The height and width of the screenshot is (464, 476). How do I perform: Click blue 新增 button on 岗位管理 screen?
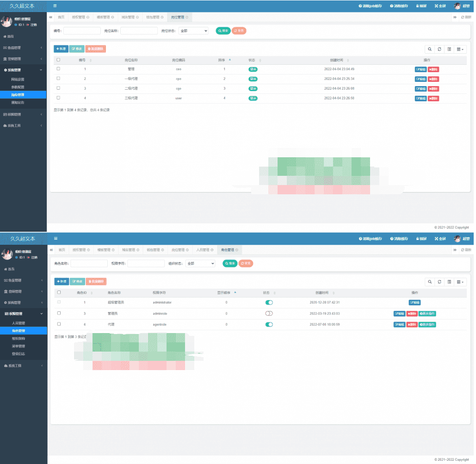click(x=61, y=49)
